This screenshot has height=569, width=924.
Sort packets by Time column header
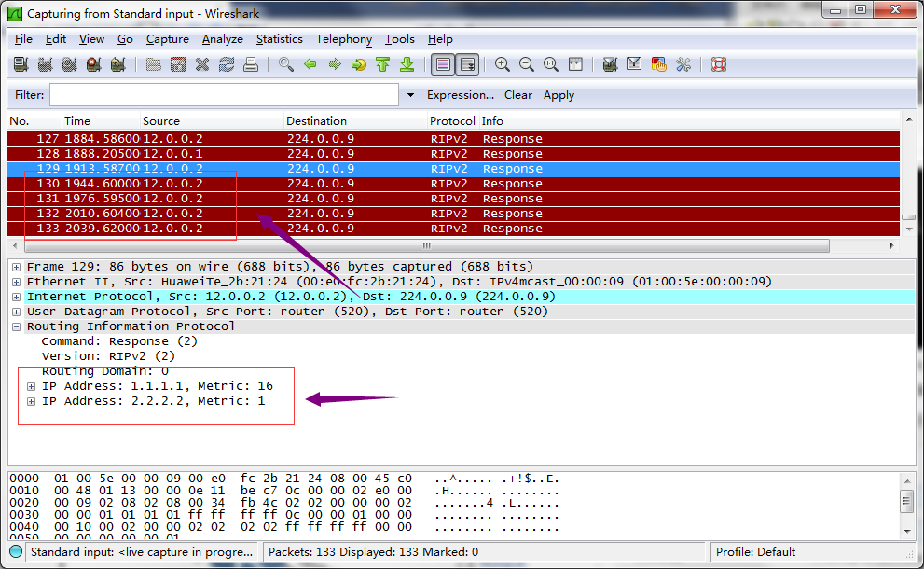[102, 121]
